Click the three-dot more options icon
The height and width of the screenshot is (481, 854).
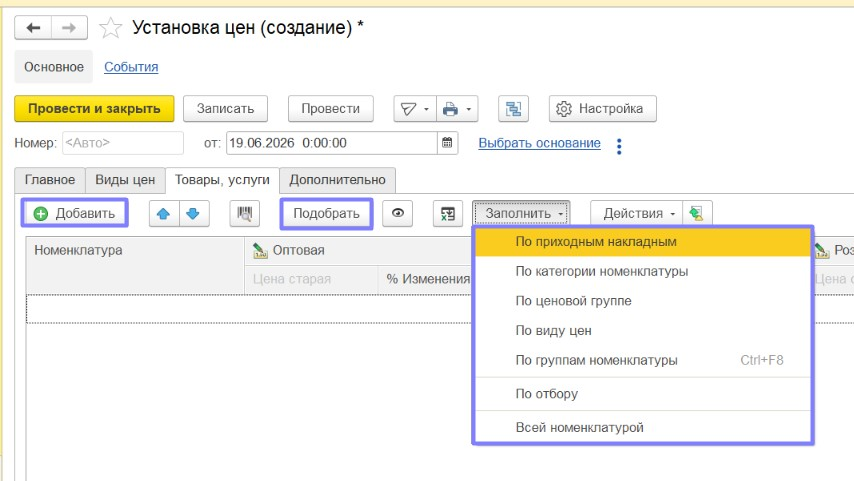pyautogui.click(x=619, y=146)
